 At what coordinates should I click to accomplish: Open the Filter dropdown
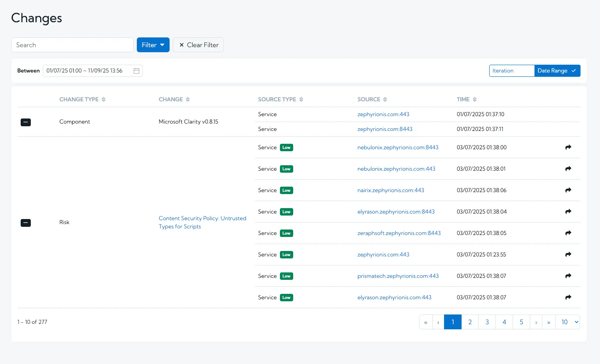click(153, 45)
